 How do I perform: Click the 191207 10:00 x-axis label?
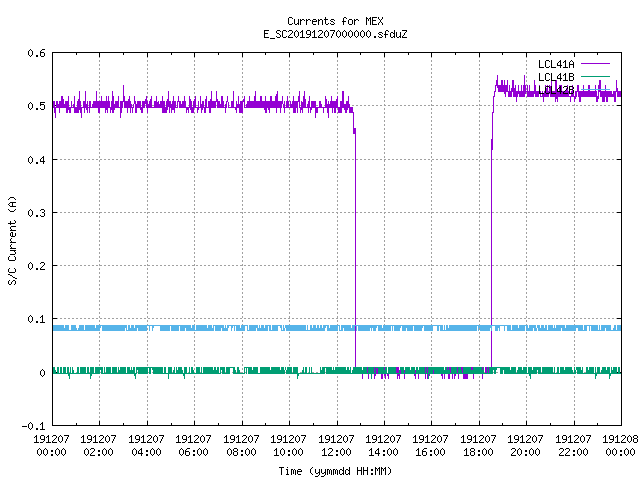pyautogui.click(x=289, y=445)
